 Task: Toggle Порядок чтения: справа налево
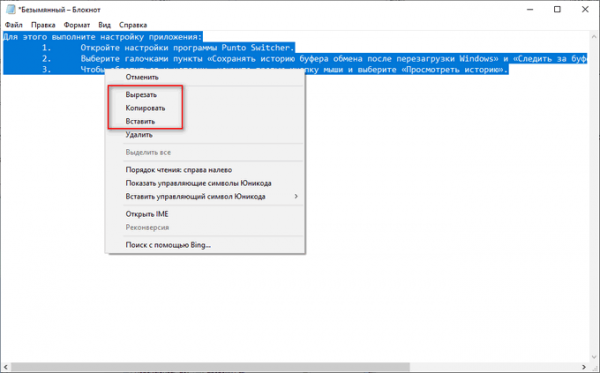tap(205, 170)
